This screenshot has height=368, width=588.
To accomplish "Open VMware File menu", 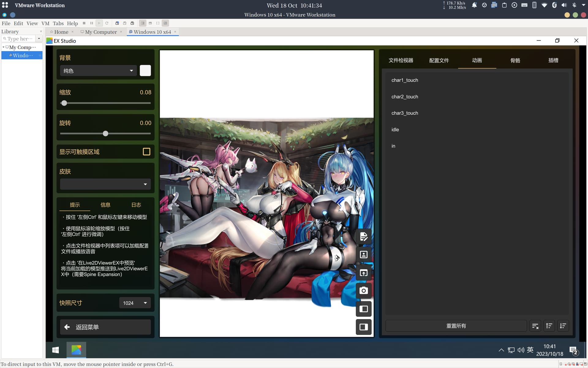I will (x=6, y=23).
